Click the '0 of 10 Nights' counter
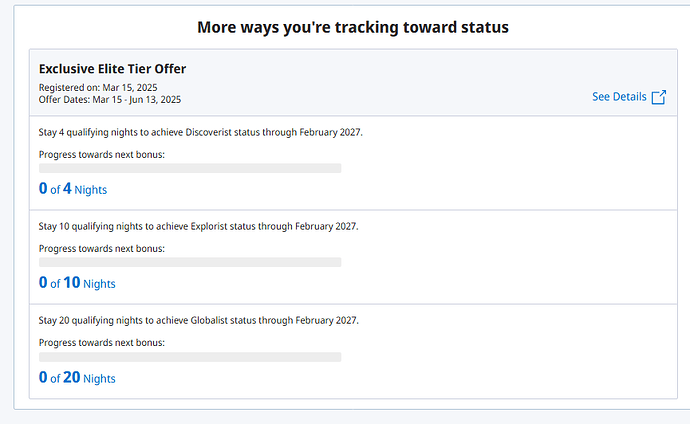 (77, 283)
